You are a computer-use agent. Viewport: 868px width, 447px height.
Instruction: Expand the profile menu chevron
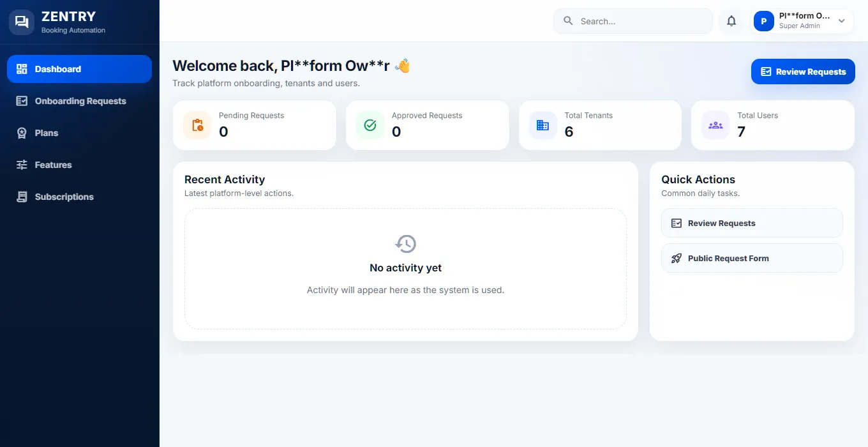click(x=841, y=21)
